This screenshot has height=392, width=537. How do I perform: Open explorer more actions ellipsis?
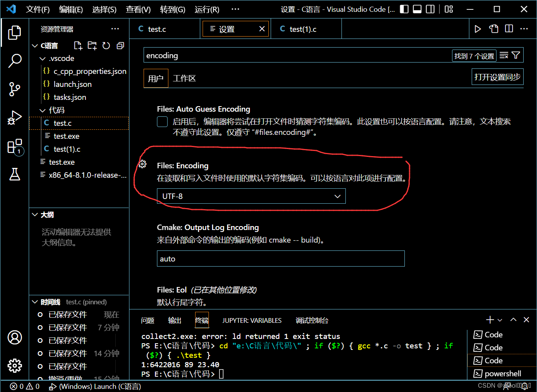coord(115,29)
